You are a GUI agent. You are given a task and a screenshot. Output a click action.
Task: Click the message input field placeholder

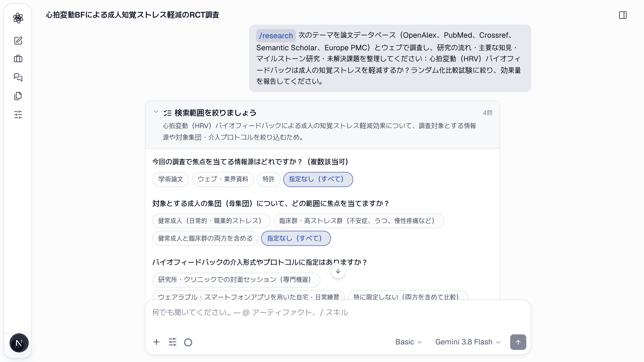coord(338,312)
